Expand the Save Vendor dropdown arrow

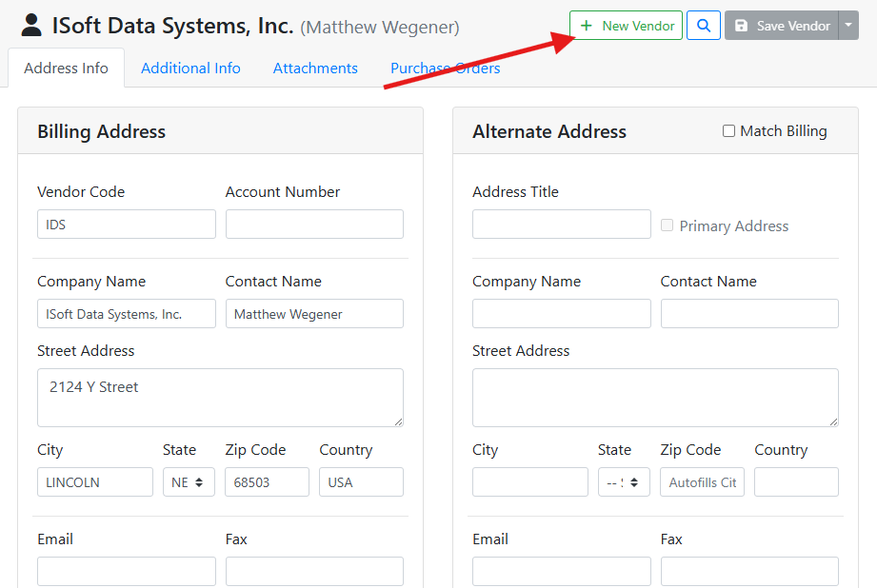848,26
